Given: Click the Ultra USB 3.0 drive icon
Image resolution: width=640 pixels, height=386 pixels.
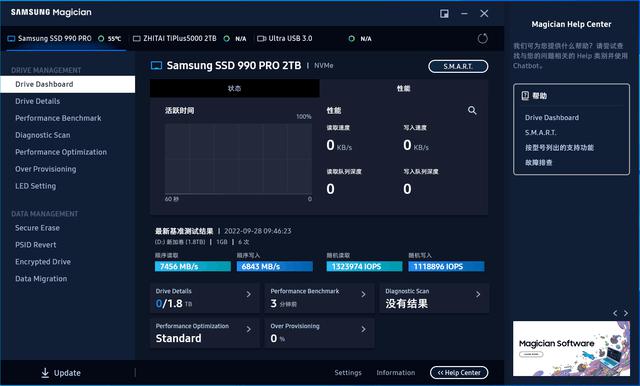Looking at the screenshot, I should click(x=261, y=38).
